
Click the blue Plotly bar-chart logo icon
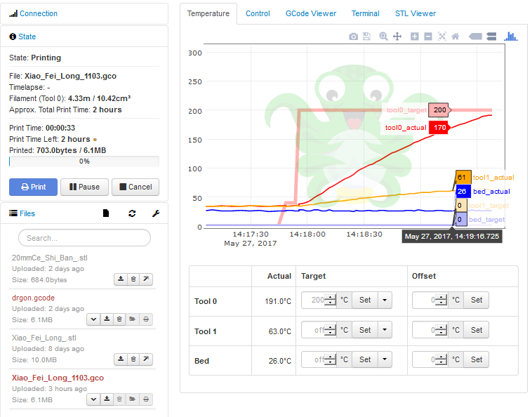click(511, 37)
